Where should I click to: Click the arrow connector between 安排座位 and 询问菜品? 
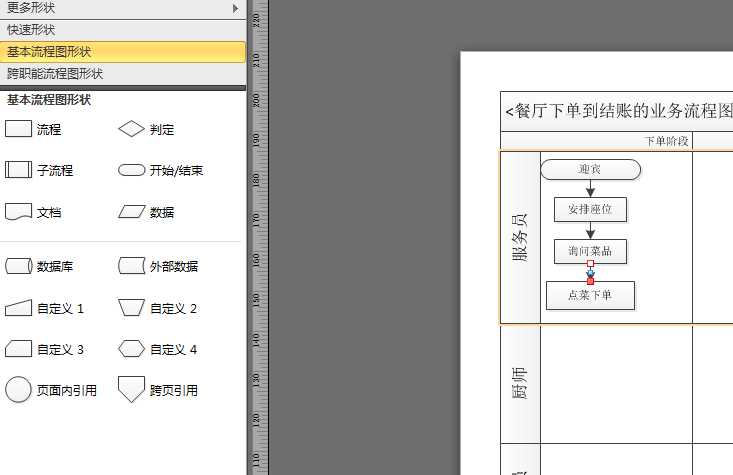click(x=590, y=230)
